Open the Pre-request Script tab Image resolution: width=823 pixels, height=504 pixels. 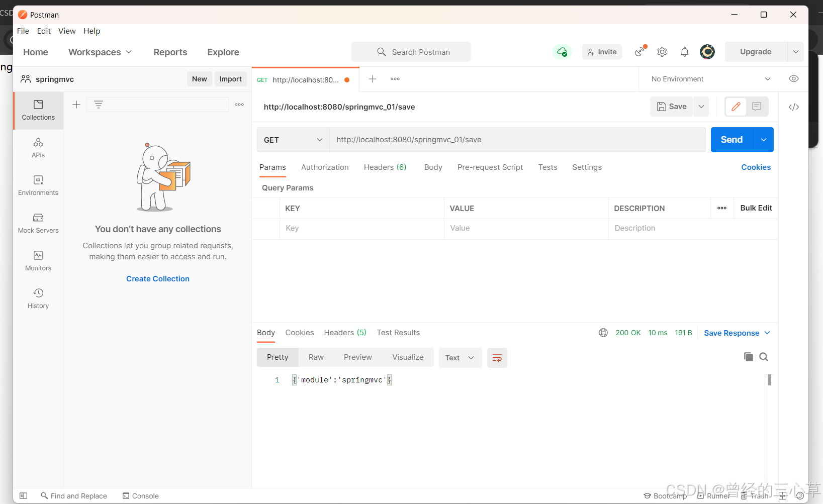click(x=490, y=167)
